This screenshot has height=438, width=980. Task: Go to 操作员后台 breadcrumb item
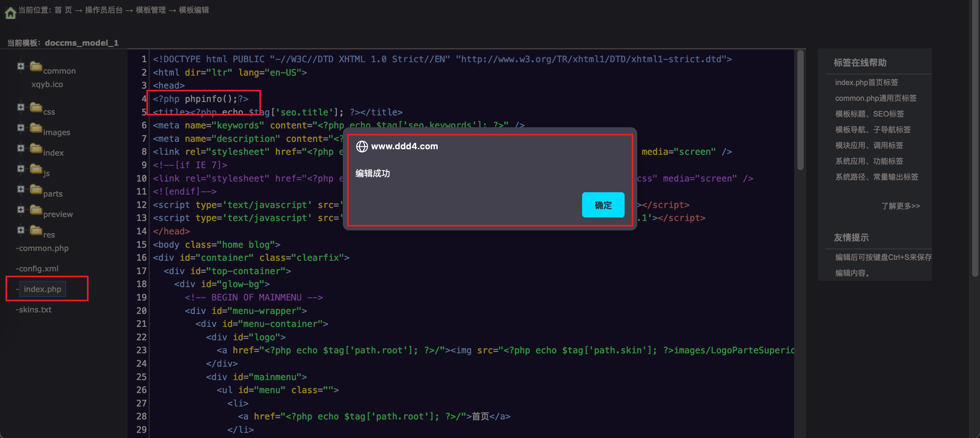(104, 10)
